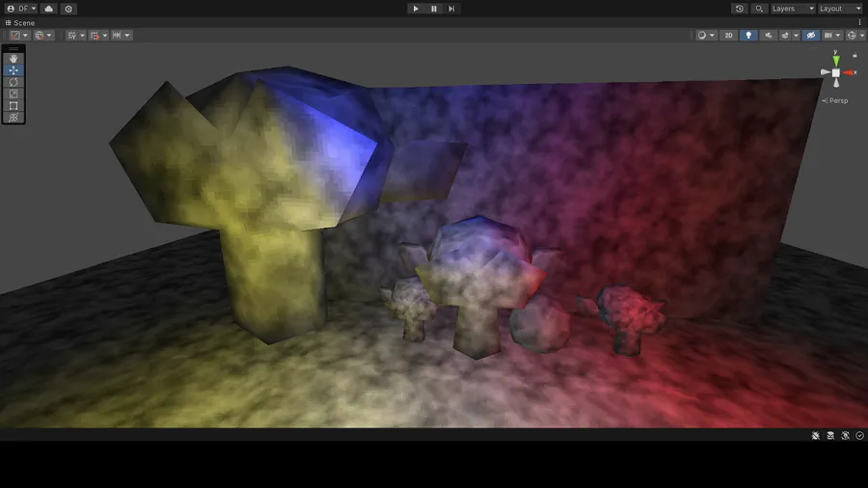Open the Unity search magnifier
Image resolution: width=868 pixels, height=488 pixels.
(x=759, y=9)
